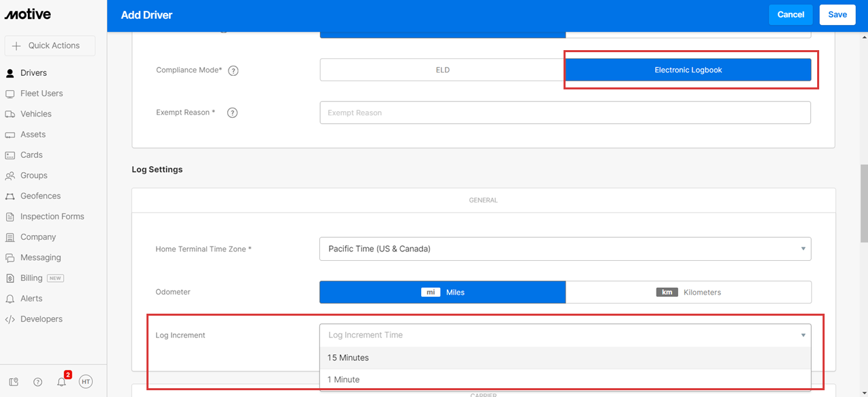Click the Messaging chat icon
Screen dimensions: 868x397
tap(9, 257)
